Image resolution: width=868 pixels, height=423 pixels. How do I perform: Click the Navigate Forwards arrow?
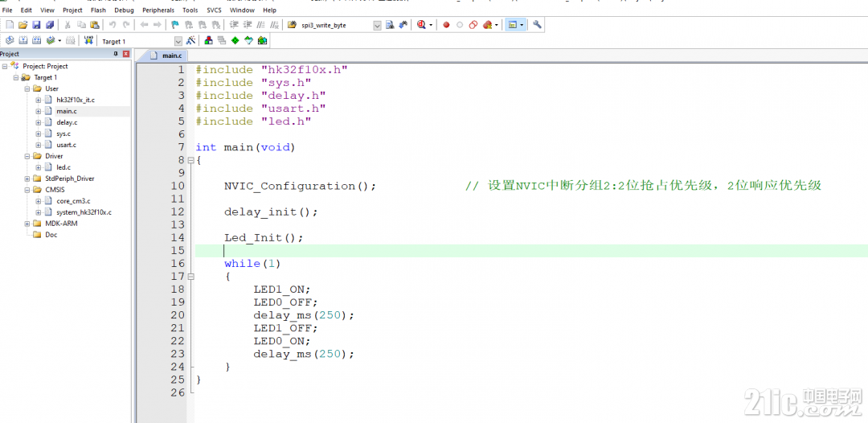[158, 25]
